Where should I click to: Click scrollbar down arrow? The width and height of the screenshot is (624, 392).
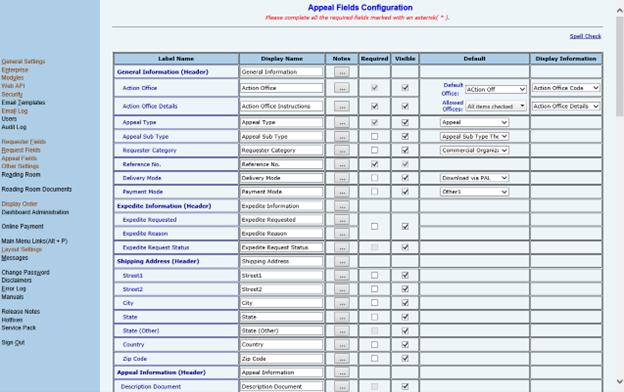pos(620,381)
